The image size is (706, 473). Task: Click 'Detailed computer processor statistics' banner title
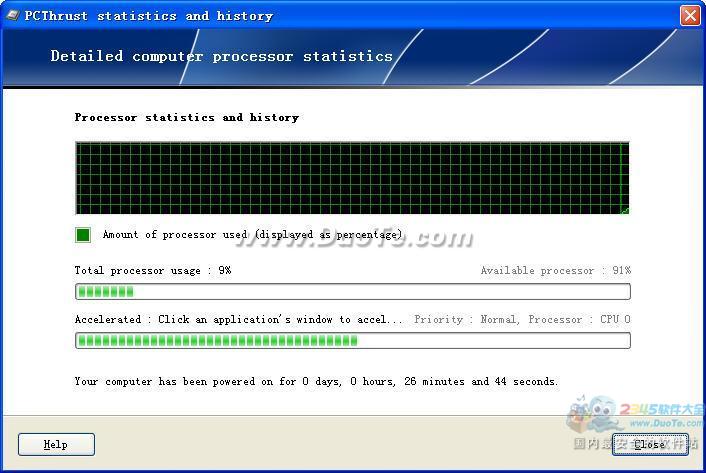[222, 56]
